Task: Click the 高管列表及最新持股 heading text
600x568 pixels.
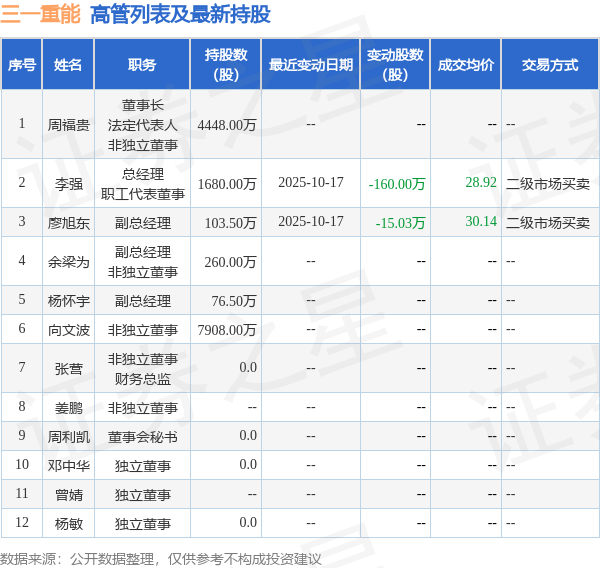Action: tap(180, 14)
